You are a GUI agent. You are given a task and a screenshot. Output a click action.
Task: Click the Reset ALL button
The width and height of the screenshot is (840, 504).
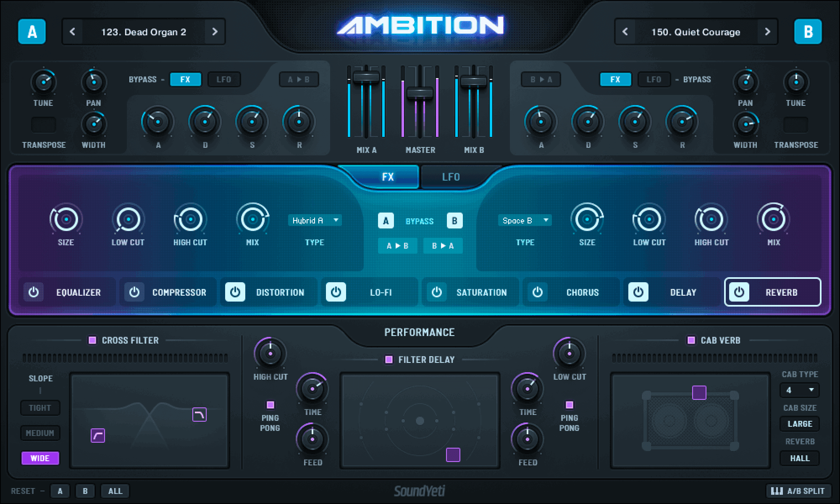pos(115,491)
